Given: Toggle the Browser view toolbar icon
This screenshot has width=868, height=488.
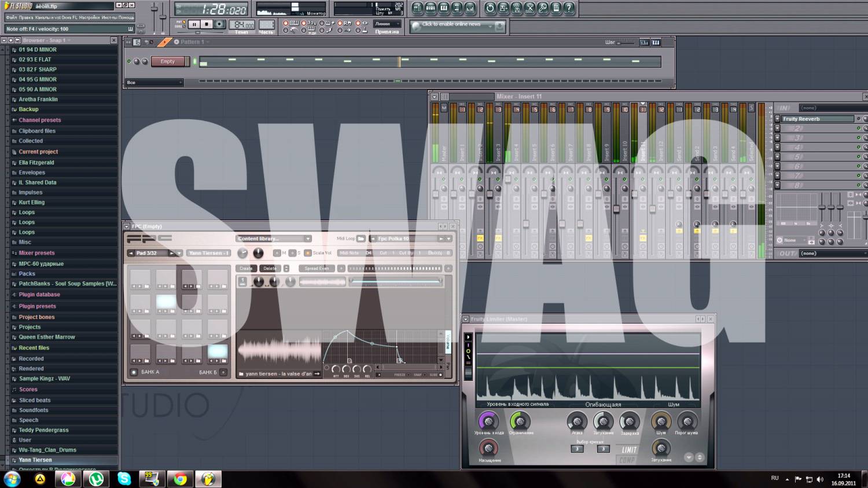Looking at the screenshot, I should pyautogui.click(x=457, y=8).
